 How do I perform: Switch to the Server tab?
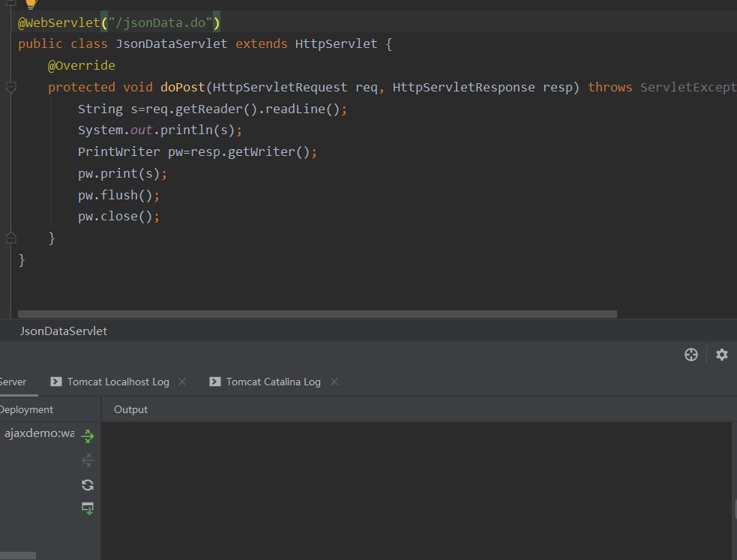pos(13,382)
